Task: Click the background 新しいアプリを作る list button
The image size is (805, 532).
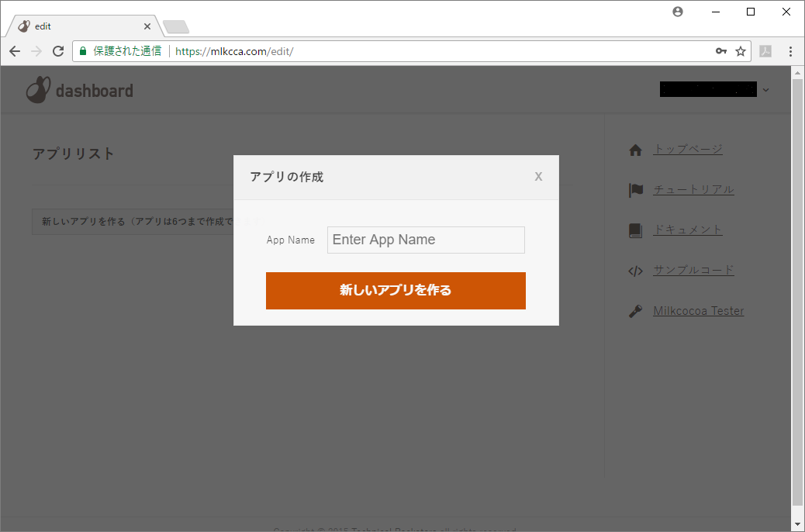Action: pos(133,222)
